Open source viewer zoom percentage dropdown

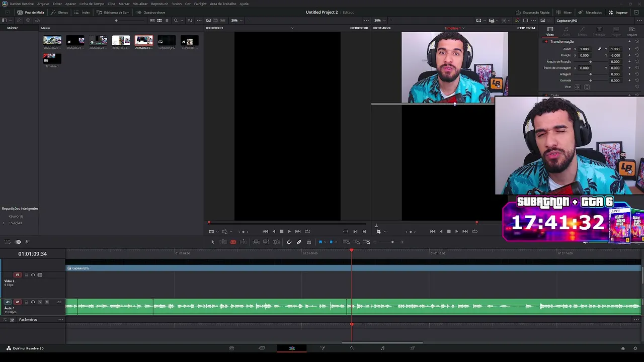pyautogui.click(x=236, y=21)
